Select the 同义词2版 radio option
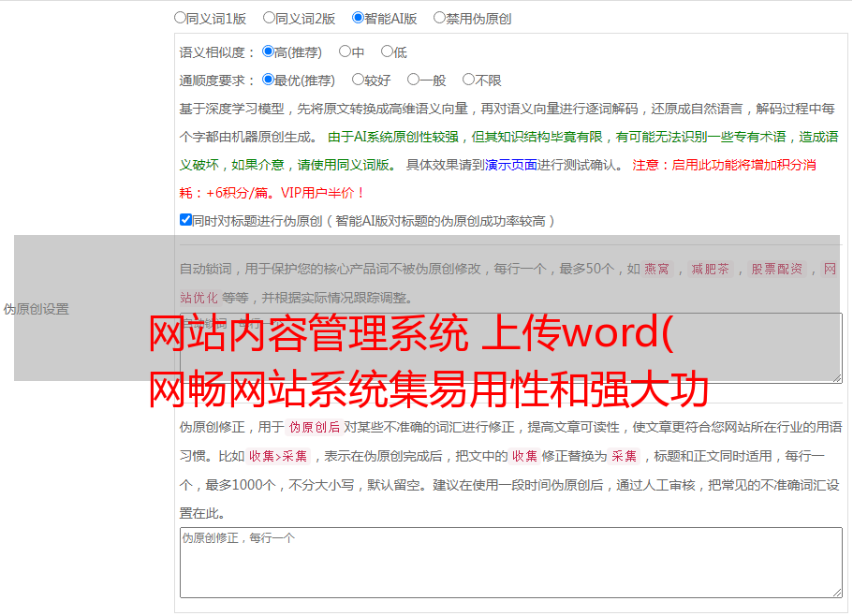 [x=269, y=18]
